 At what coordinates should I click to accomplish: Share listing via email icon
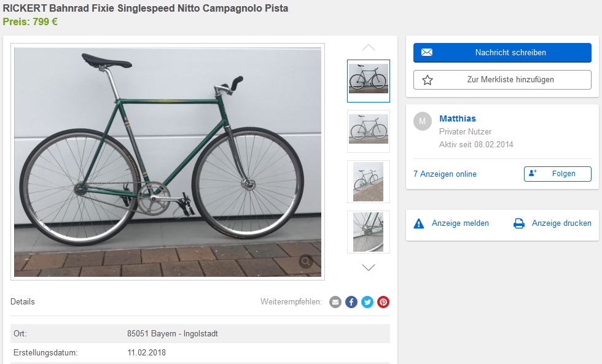(x=335, y=302)
